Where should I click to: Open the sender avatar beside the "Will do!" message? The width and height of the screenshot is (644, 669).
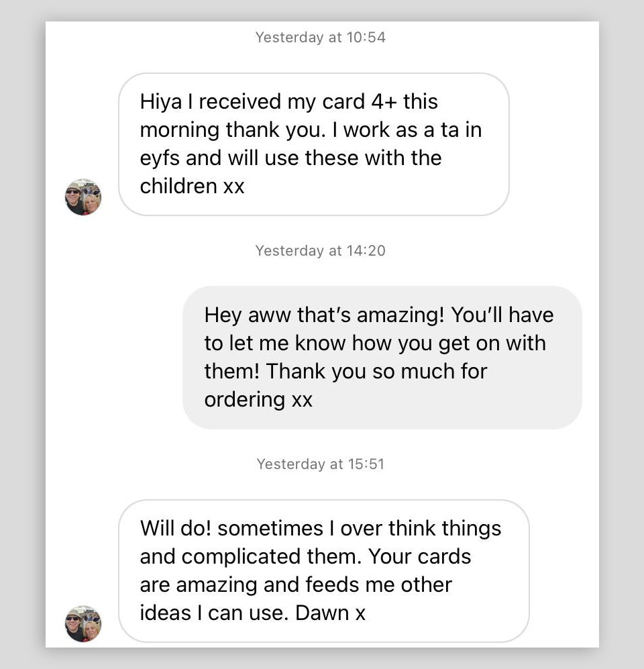tap(83, 623)
